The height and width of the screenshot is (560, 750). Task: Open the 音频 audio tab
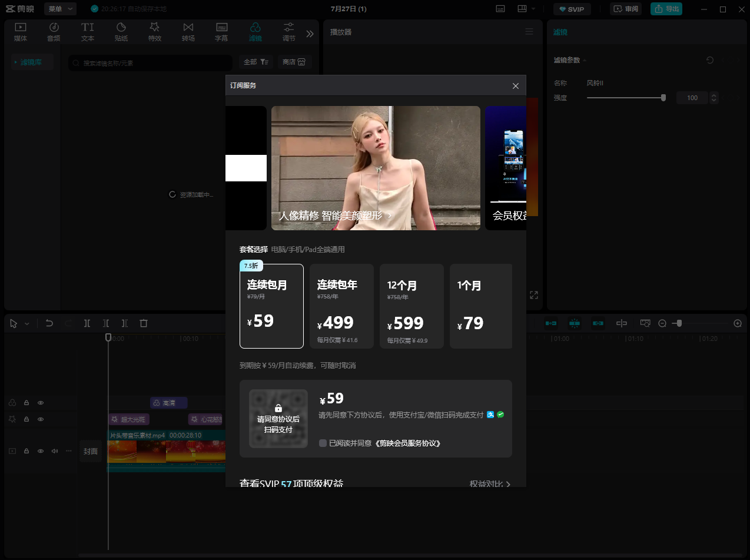[54, 32]
